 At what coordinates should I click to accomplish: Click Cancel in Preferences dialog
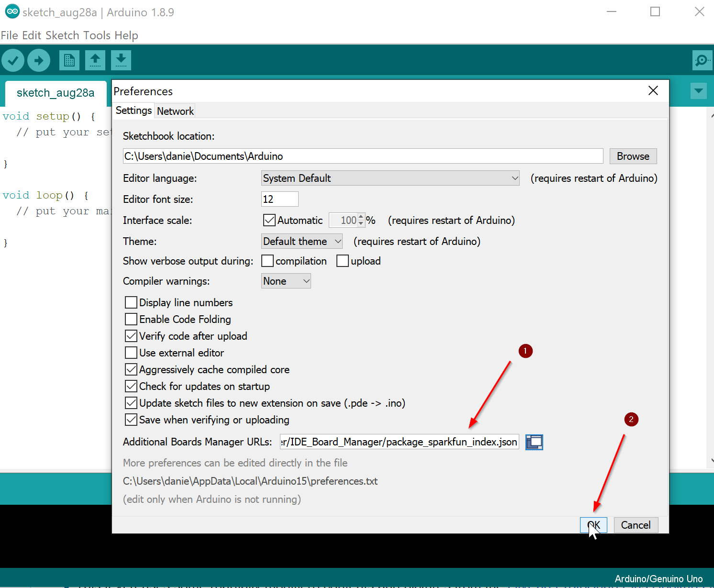coord(636,525)
